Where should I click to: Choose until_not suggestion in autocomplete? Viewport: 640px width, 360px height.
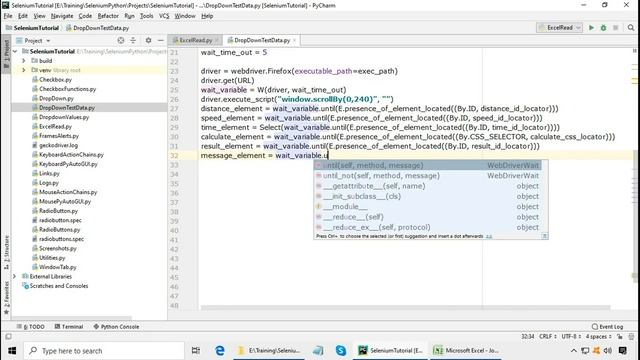click(x=427, y=176)
